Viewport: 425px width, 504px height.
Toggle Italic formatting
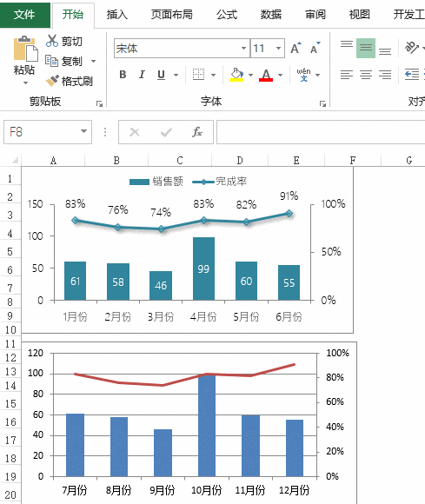tap(142, 75)
